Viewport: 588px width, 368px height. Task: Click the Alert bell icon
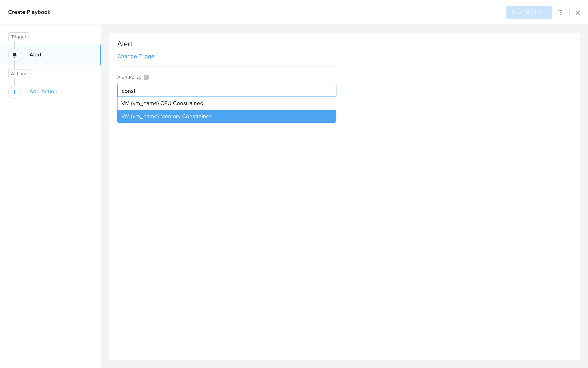pos(14,55)
